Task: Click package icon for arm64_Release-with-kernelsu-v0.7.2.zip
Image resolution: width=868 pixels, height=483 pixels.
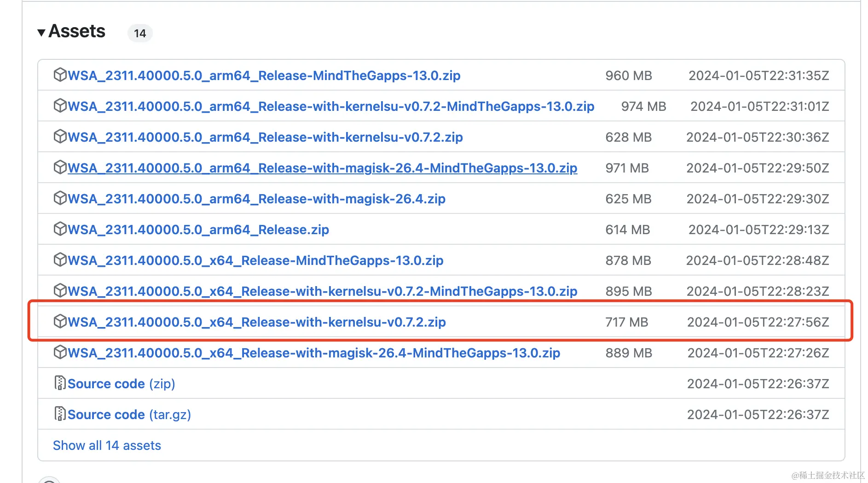Action: (x=60, y=136)
